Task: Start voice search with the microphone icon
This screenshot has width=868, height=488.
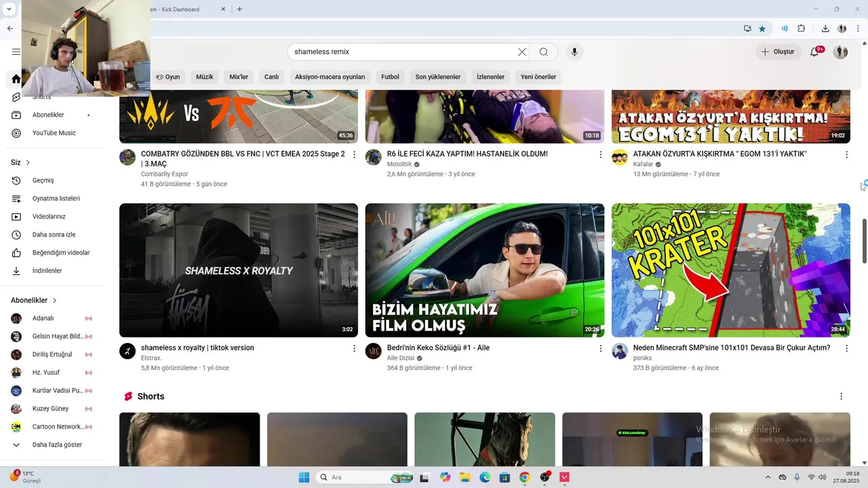Action: [574, 52]
